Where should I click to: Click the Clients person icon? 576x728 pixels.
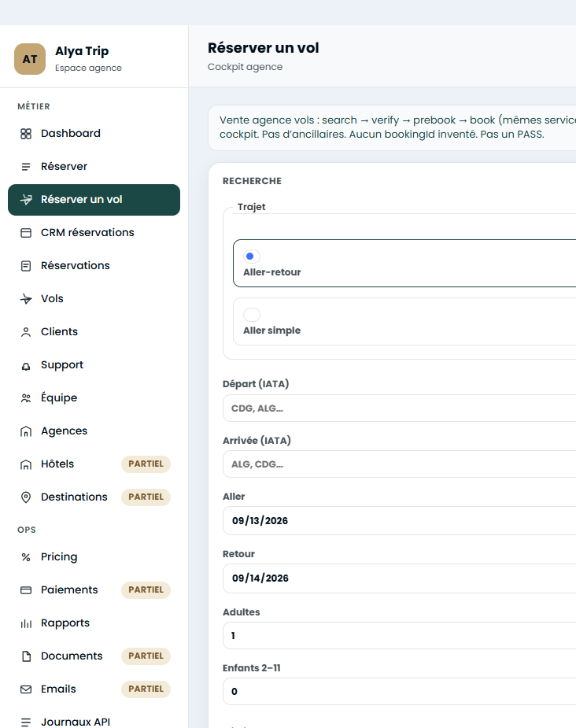coord(26,332)
